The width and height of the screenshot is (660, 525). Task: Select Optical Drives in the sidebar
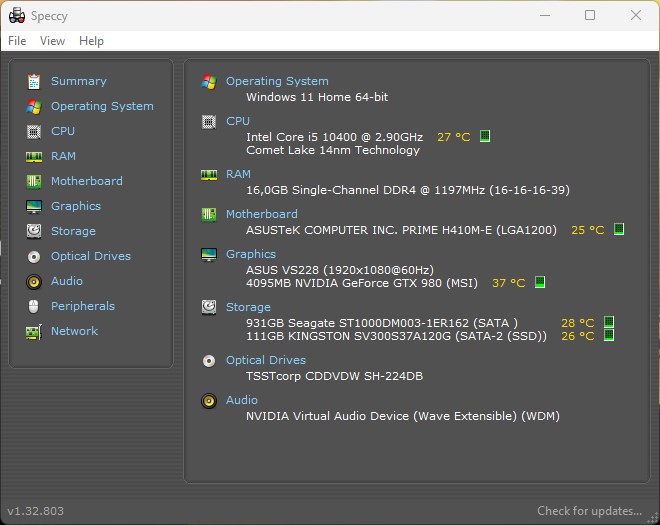pos(91,256)
